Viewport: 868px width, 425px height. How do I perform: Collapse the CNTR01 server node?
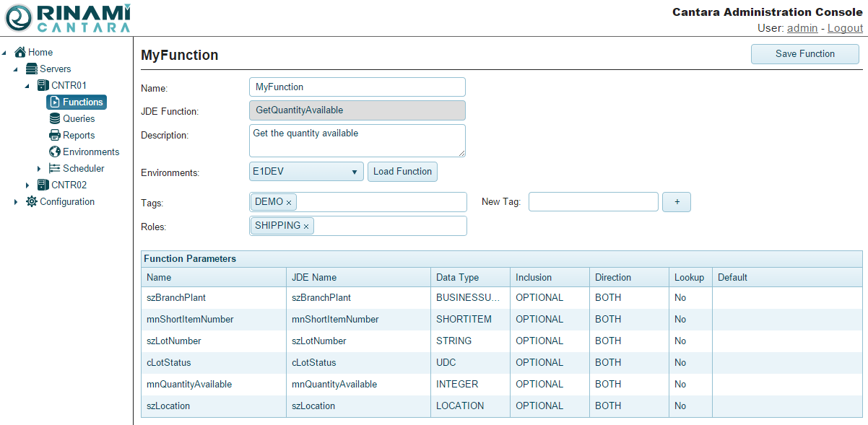pyautogui.click(x=27, y=86)
